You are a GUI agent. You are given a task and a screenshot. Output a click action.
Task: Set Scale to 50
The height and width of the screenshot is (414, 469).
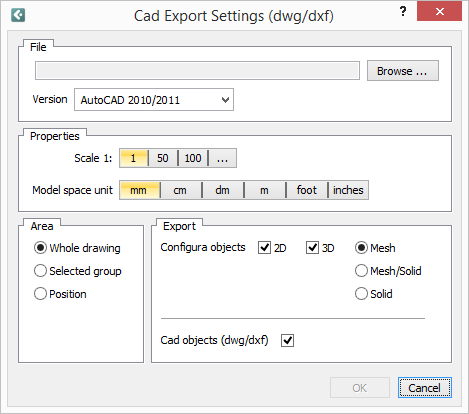163,158
